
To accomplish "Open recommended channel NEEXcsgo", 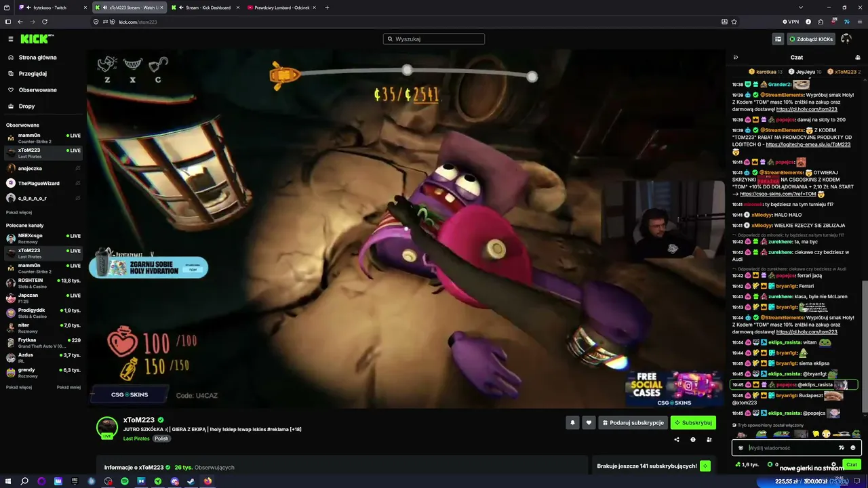I will (x=43, y=239).
